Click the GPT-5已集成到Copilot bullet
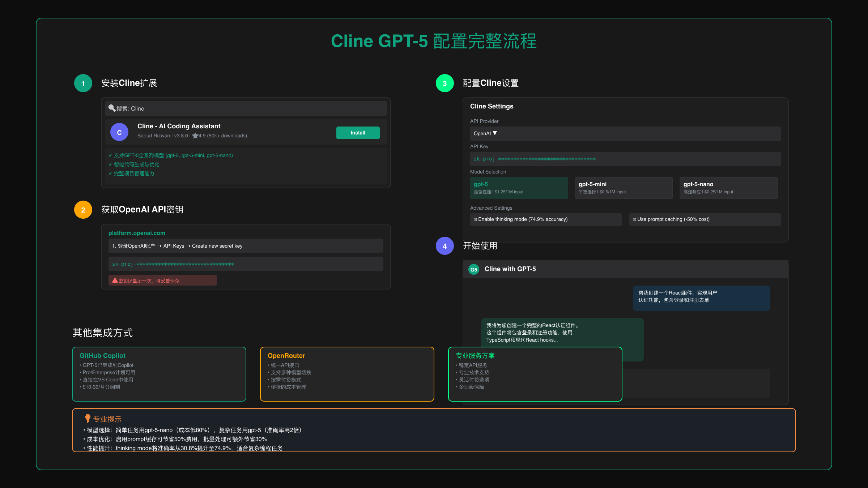This screenshot has width=868, height=488. click(107, 365)
